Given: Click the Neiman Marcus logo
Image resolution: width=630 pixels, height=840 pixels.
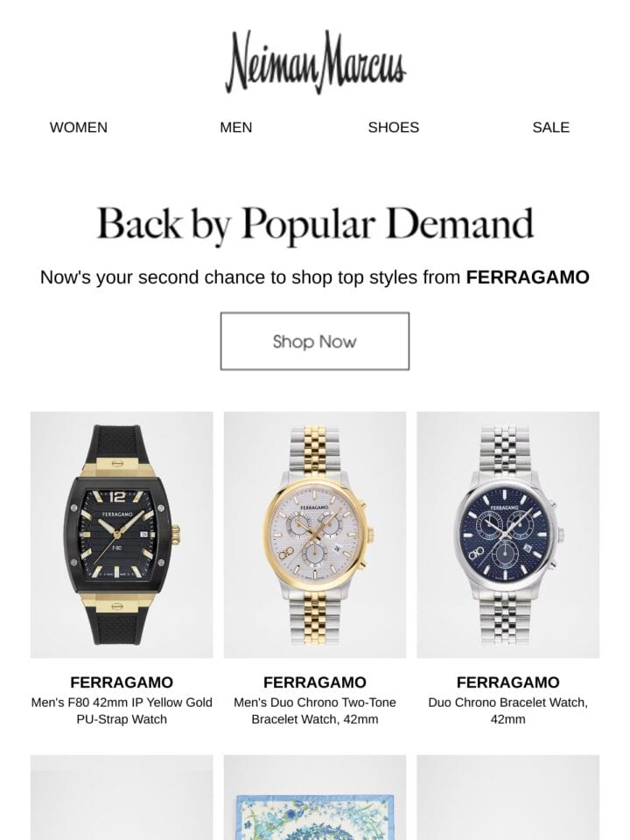Looking at the screenshot, I should 315,61.
